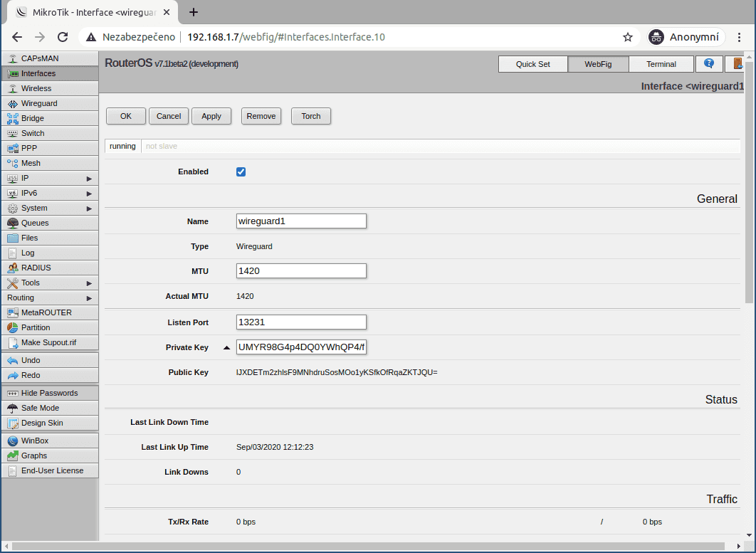The width and height of the screenshot is (756, 553).
Task: Click the Private Key input field
Action: click(301, 347)
